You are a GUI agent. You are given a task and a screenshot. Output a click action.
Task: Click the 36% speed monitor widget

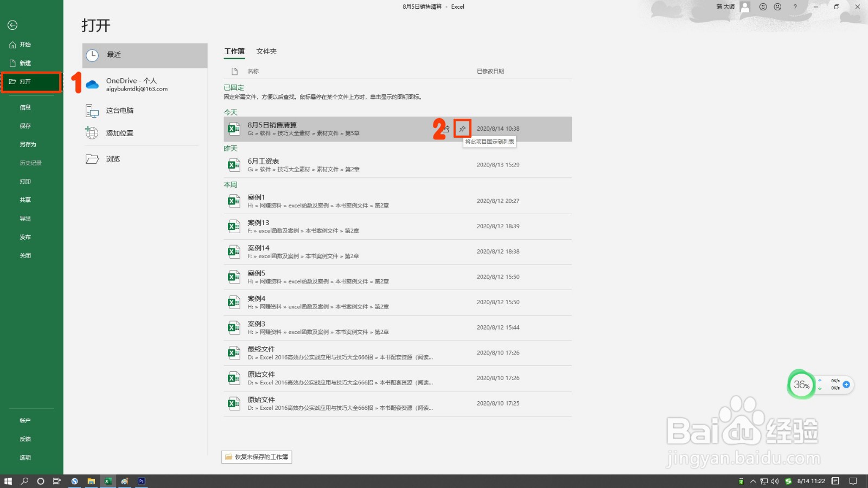point(801,384)
